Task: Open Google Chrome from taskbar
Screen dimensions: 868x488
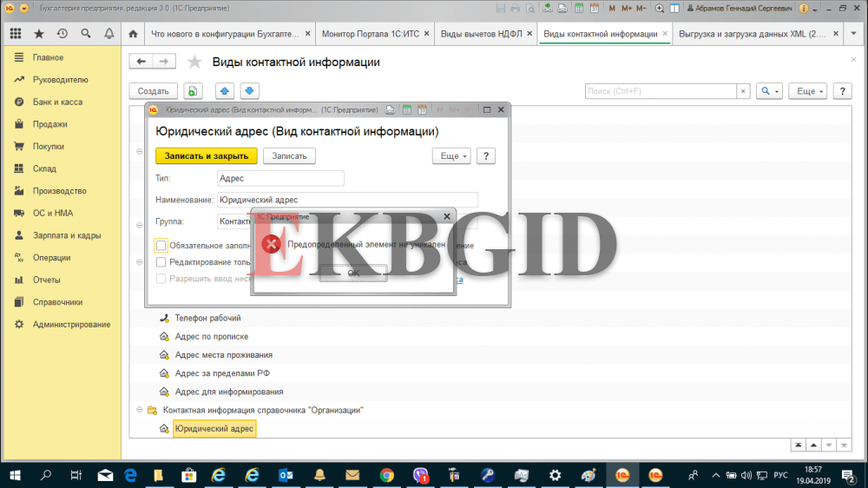Action: coord(386,475)
